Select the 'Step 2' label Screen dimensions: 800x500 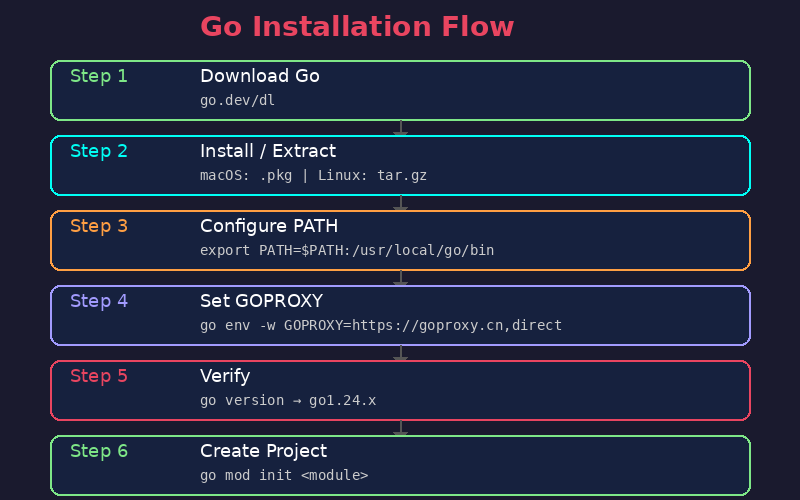tap(98, 151)
